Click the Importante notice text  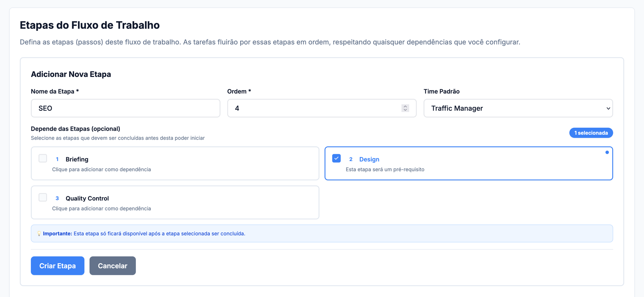(x=144, y=234)
